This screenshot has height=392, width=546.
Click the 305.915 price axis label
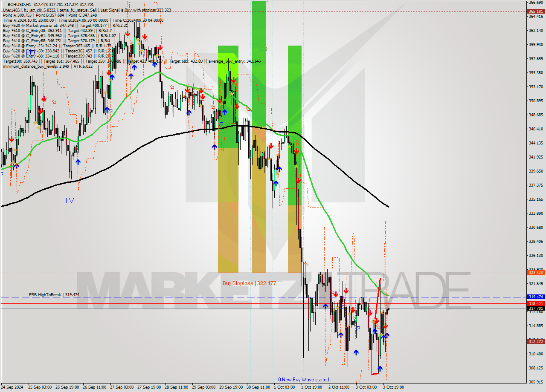pos(535,382)
